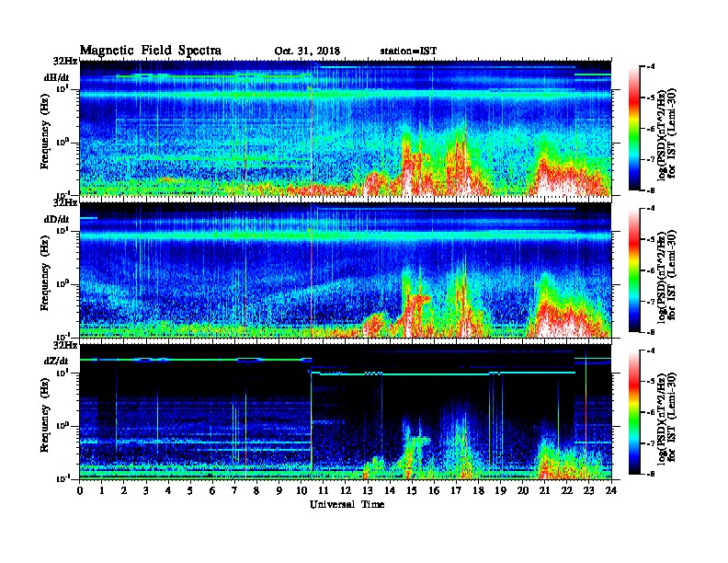Click hour tick label "22" on the time axis
This screenshot has height=563, width=728.
[x=567, y=490]
